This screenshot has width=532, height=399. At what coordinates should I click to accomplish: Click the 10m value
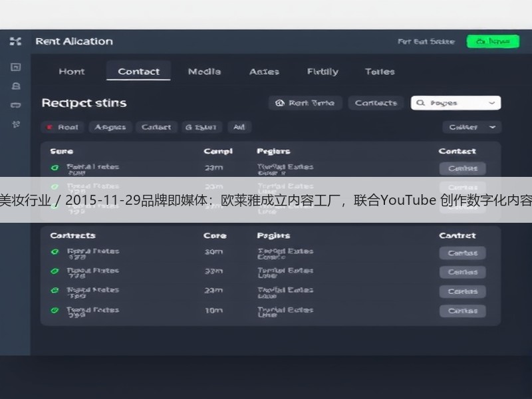click(213, 310)
